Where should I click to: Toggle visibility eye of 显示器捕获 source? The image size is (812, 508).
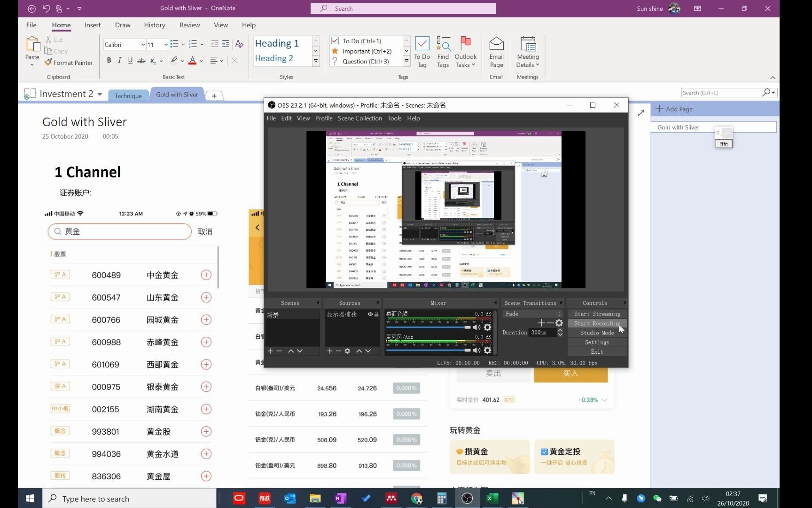[370, 314]
